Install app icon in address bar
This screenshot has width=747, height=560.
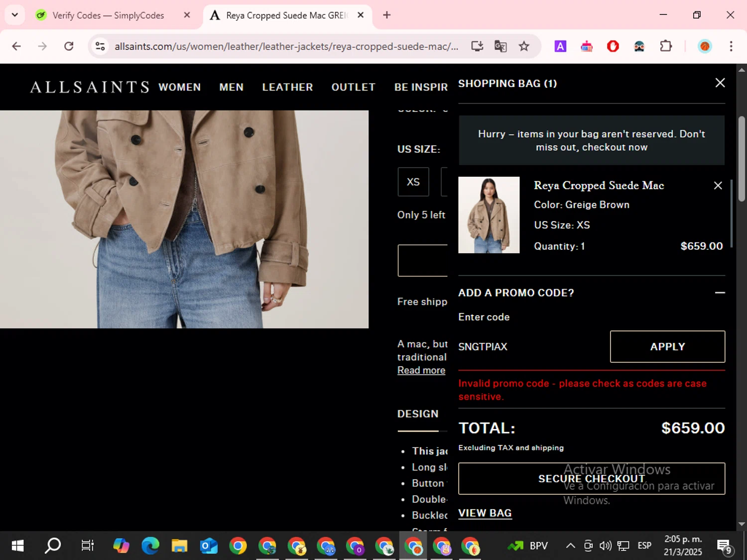click(x=477, y=46)
